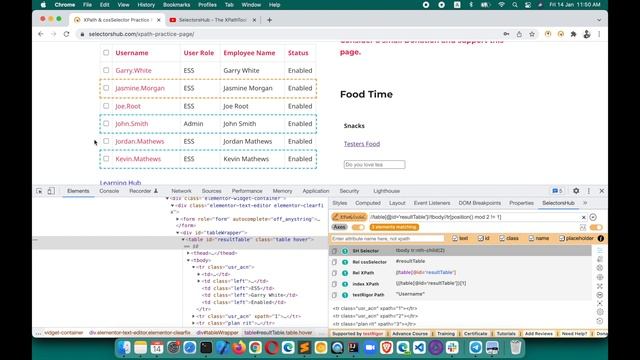
Task: Clear the XPath input with the X
Action: point(583,217)
